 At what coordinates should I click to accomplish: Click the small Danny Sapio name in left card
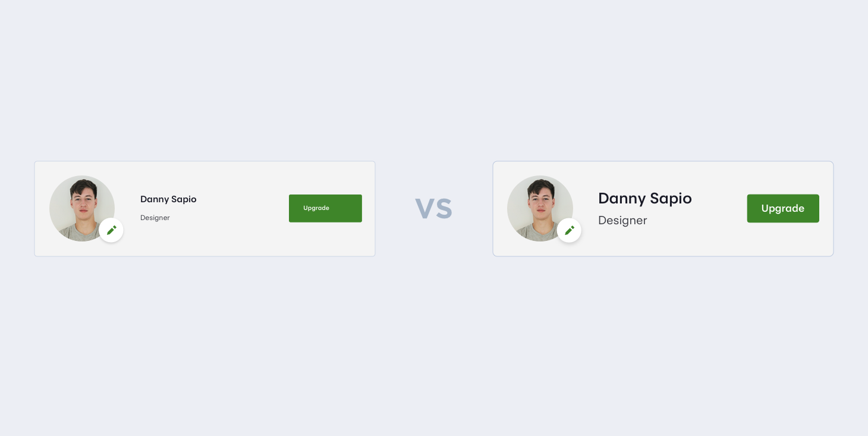tap(168, 199)
